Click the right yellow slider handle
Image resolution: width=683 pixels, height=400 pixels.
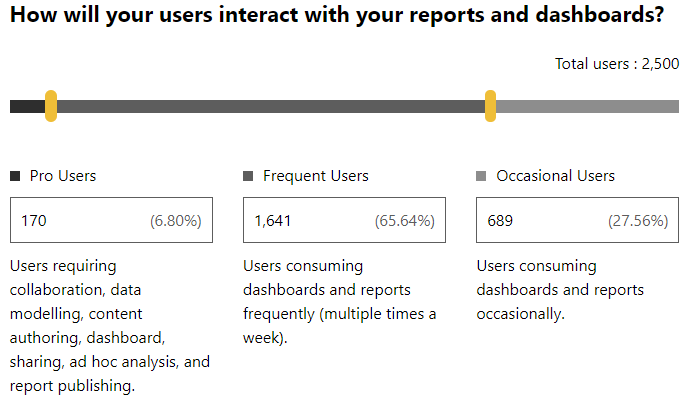coord(490,106)
